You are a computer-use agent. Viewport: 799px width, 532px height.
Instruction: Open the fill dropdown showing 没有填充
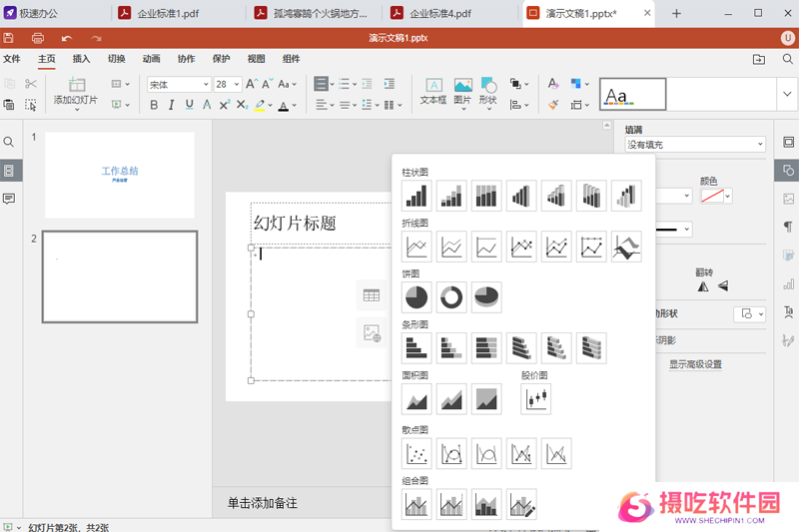pyautogui.click(x=695, y=145)
